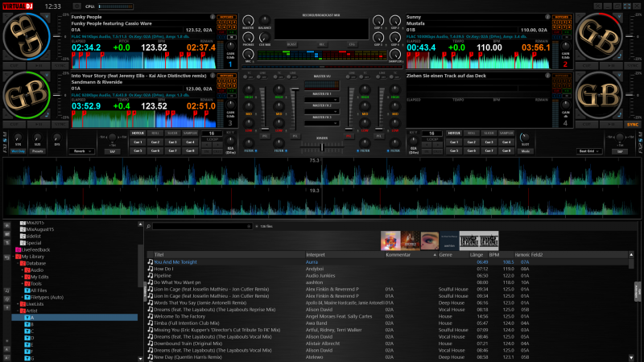Click the deck 1 GB jog wheel
The image size is (644, 362).
pos(27,36)
